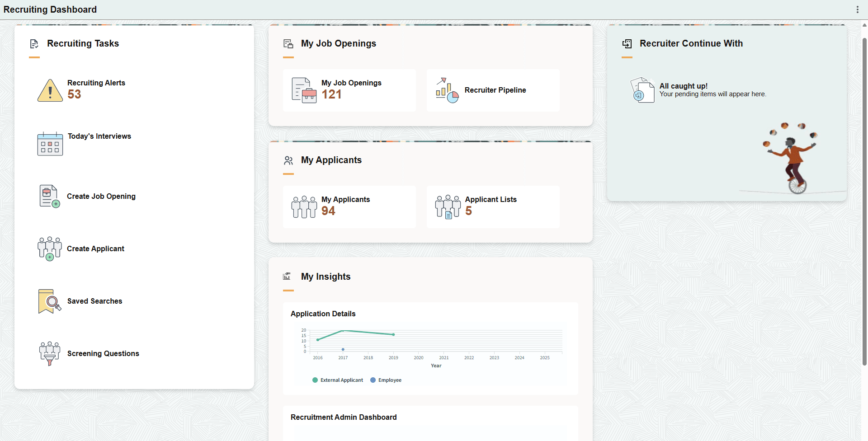
Task: Click the Applicant Lists icon
Action: [x=447, y=206]
